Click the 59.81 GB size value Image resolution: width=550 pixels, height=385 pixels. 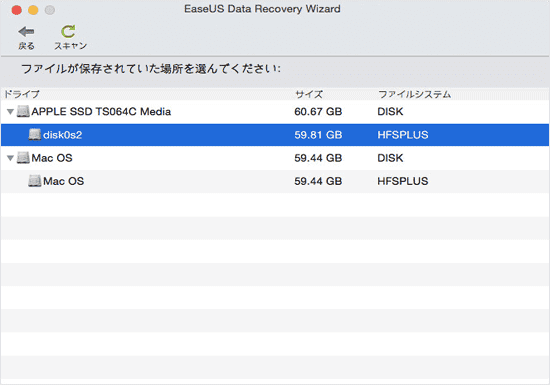tap(318, 135)
